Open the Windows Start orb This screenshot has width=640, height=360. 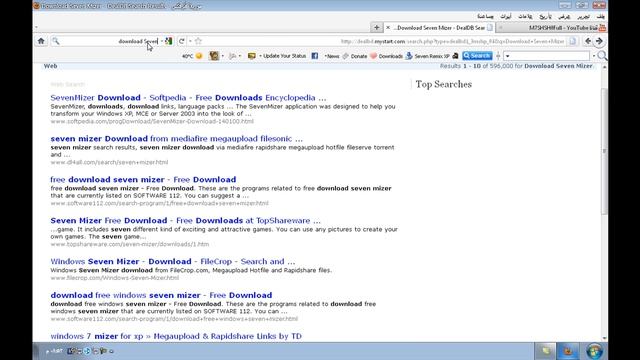[594, 351]
